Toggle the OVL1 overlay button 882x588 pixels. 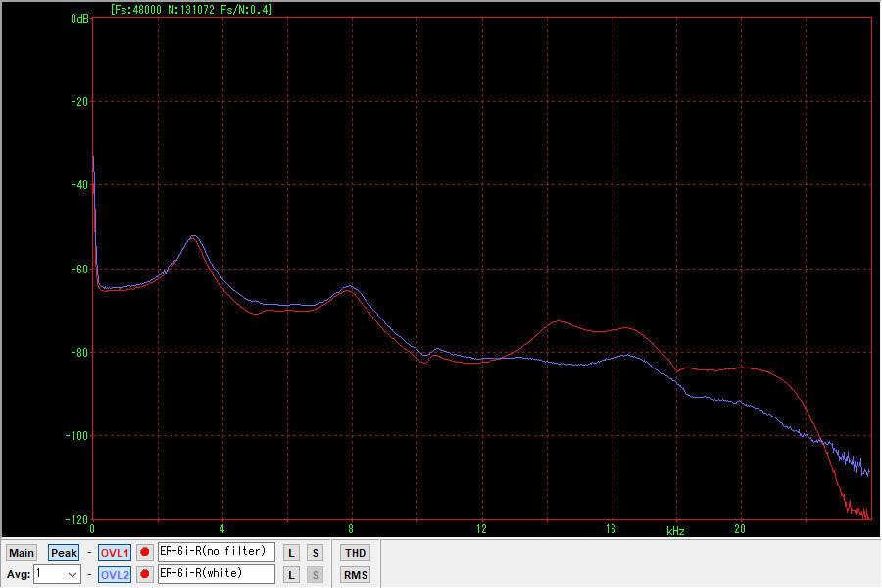tap(115, 553)
